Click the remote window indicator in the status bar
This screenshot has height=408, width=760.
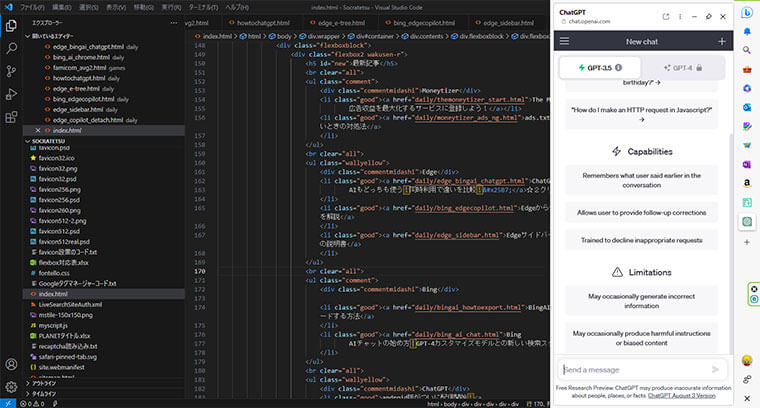(x=8, y=404)
